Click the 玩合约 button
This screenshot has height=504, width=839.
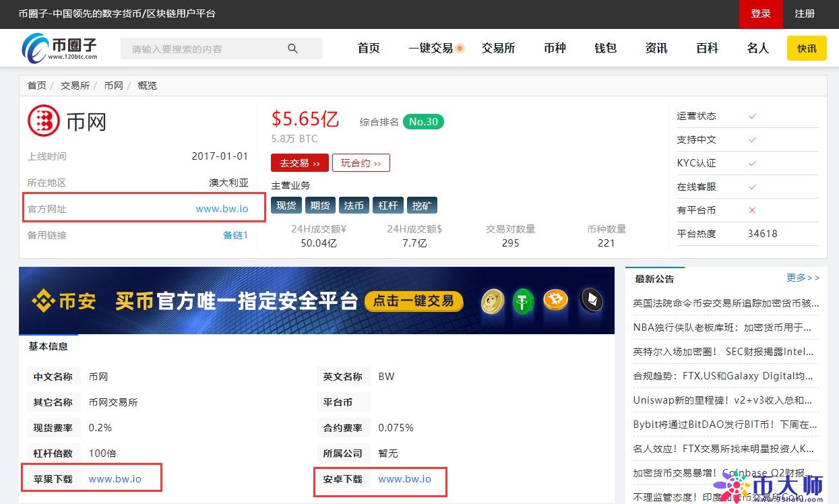(361, 163)
